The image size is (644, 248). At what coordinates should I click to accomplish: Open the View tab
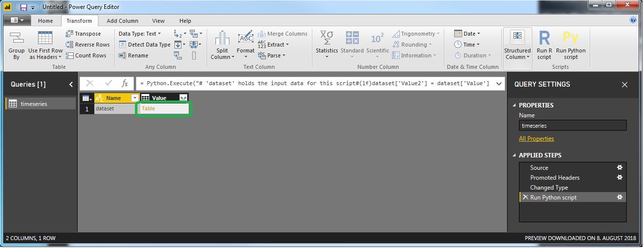click(x=158, y=21)
